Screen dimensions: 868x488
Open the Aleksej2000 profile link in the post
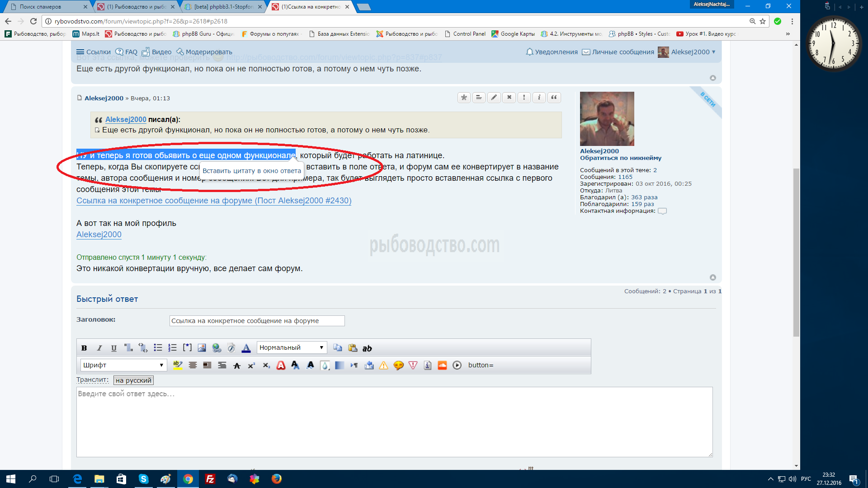tap(99, 235)
